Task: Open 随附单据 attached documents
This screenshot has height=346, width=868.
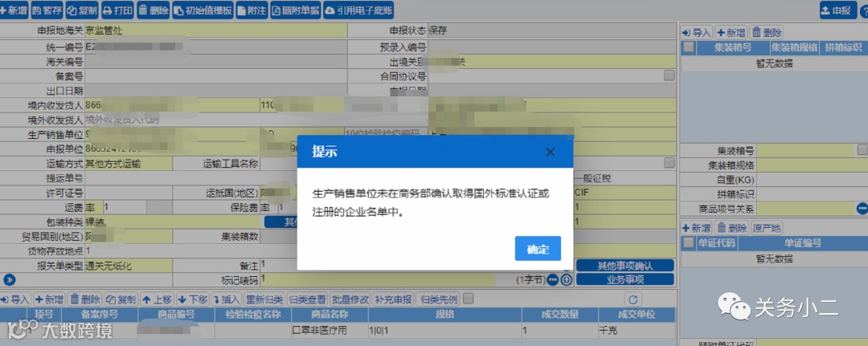Action: (296, 10)
